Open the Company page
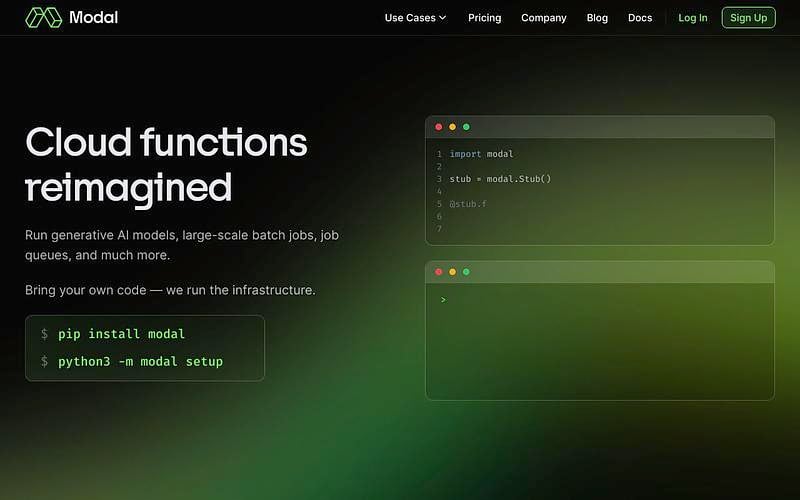Screen dimensions: 800x500 [543, 18]
